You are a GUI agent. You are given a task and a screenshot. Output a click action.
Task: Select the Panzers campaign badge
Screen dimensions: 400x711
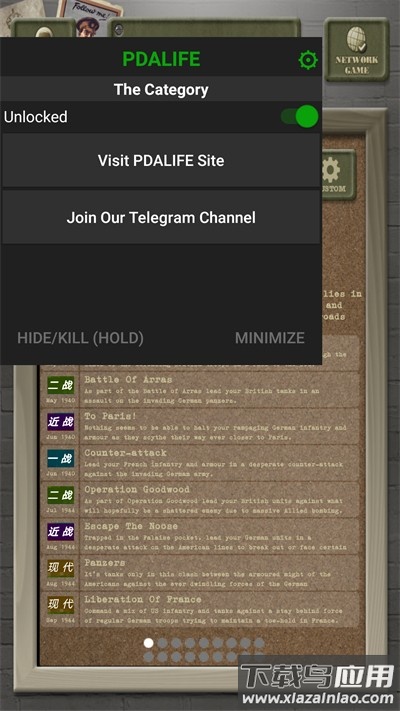coord(60,569)
